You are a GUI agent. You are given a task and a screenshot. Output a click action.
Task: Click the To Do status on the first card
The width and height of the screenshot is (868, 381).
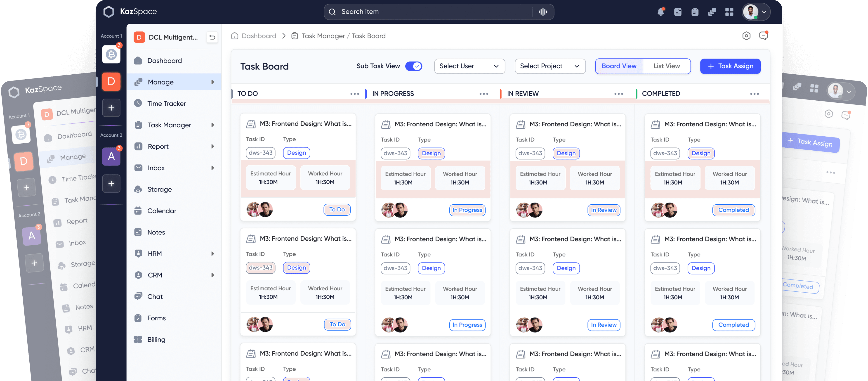(x=337, y=209)
